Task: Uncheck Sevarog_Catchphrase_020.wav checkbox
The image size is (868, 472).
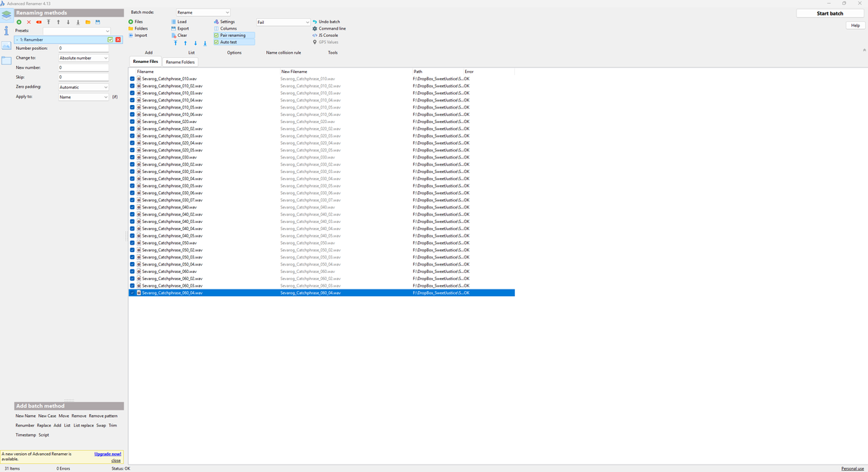Action: point(132,122)
